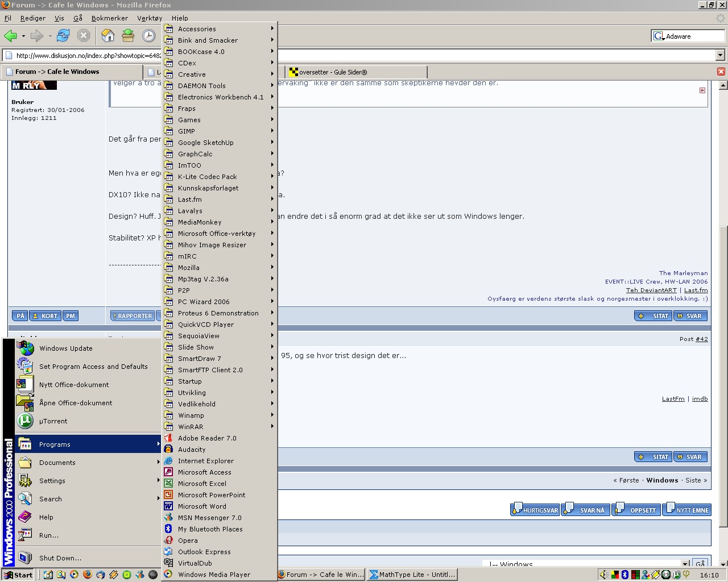Follow the imdb signature link
The height and width of the screenshot is (582, 728).
tap(700, 399)
